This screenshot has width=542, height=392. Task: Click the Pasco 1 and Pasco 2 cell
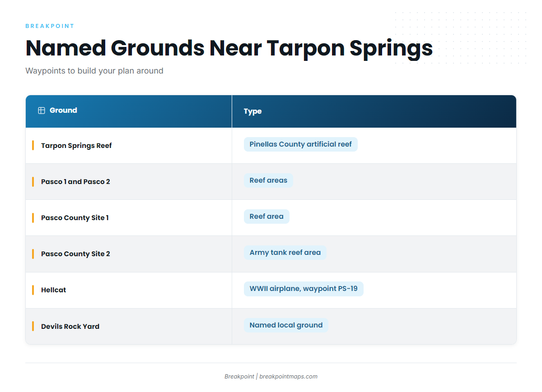coord(75,182)
